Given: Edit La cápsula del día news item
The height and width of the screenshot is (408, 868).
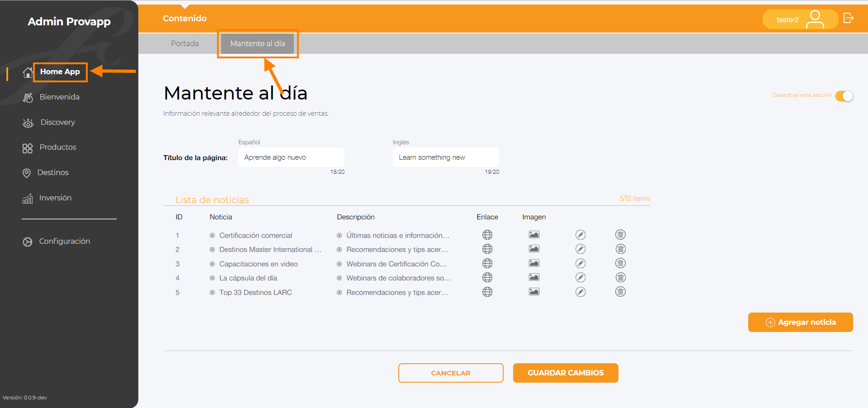Looking at the screenshot, I should [580, 277].
